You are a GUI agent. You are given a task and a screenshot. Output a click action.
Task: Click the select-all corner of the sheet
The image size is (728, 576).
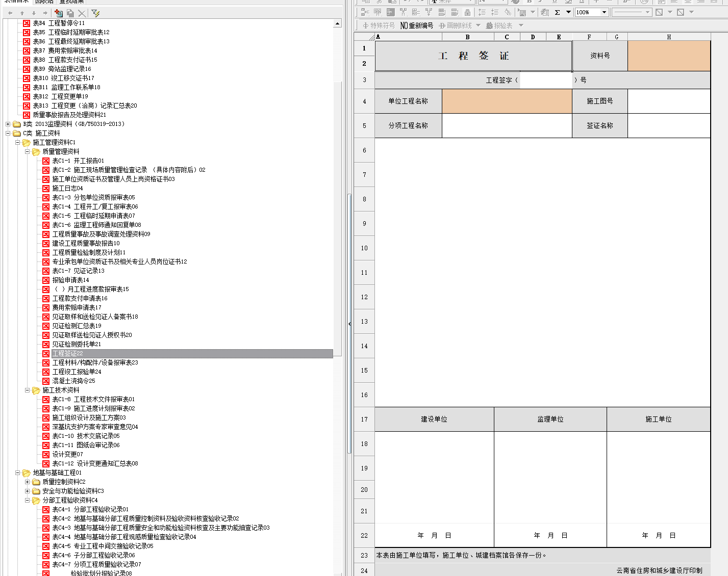click(364, 37)
